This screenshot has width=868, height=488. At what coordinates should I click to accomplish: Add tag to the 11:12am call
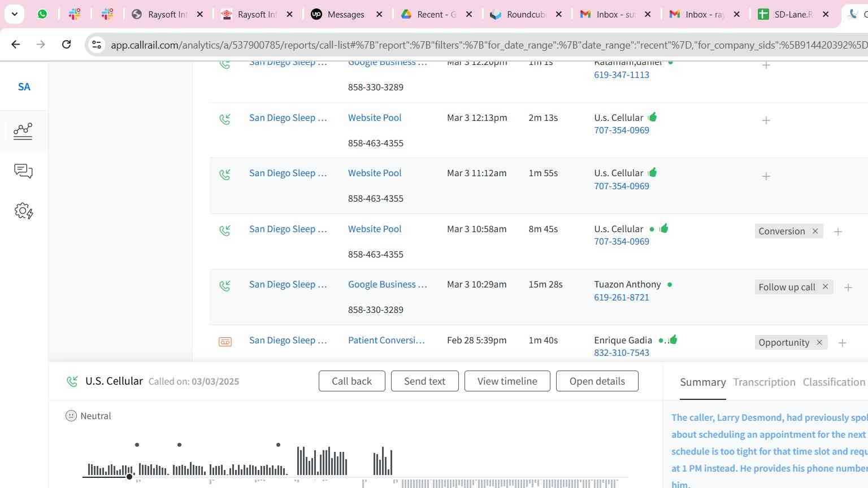point(766,176)
